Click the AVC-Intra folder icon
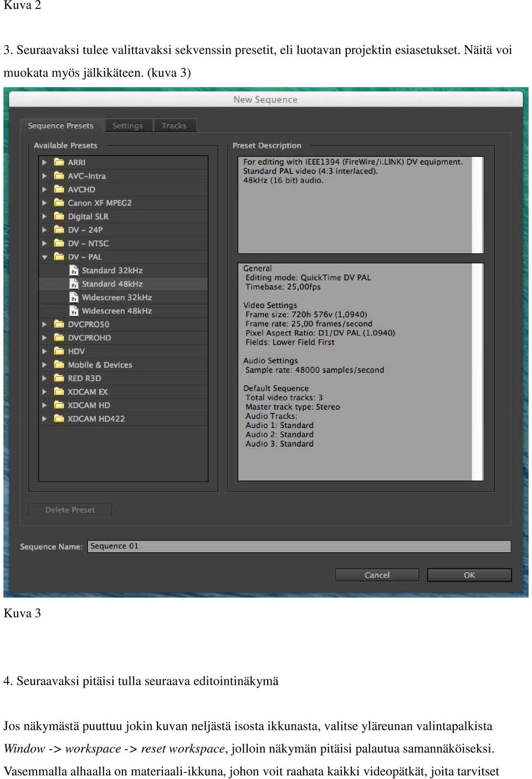Viewport: 532px width, 779px height. pyautogui.click(x=59, y=175)
